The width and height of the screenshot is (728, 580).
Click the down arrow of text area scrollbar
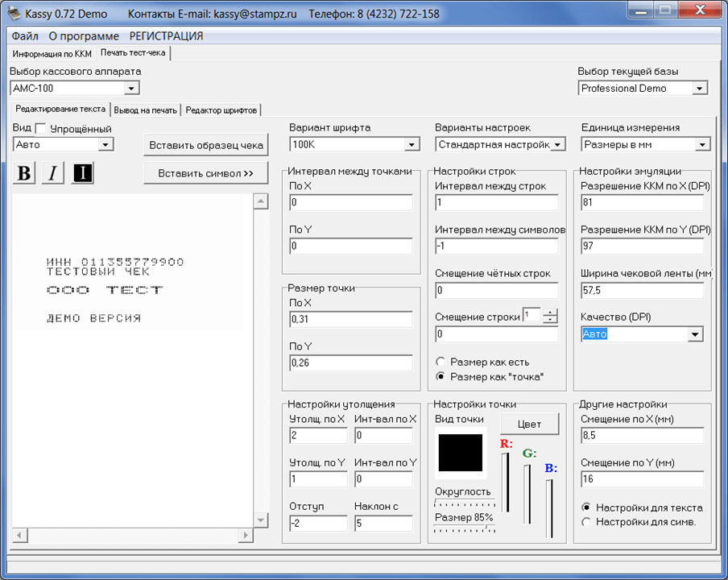pos(261,520)
